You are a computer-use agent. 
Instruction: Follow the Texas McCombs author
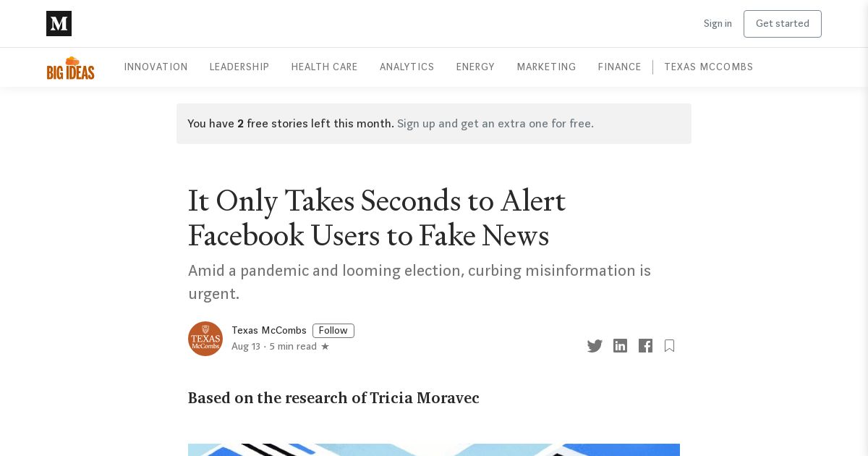(x=333, y=331)
